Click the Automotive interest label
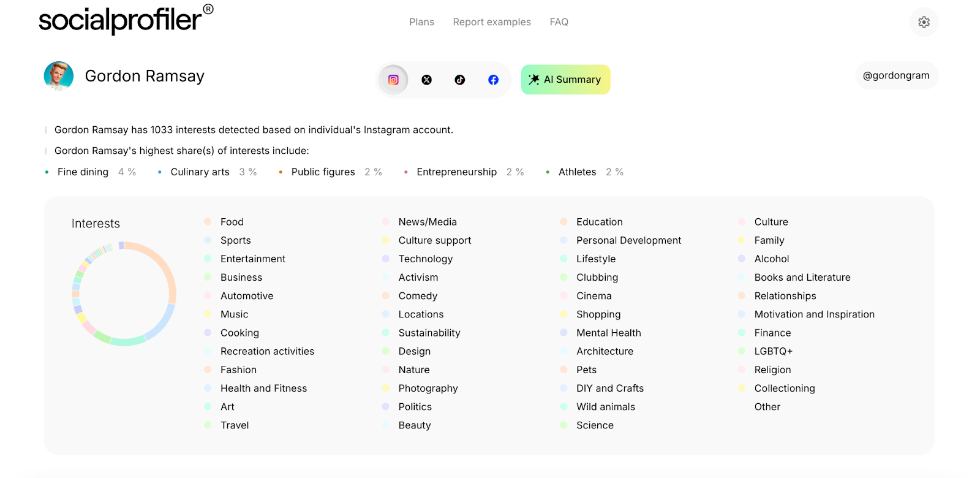This screenshot has height=478, width=980. (x=247, y=296)
